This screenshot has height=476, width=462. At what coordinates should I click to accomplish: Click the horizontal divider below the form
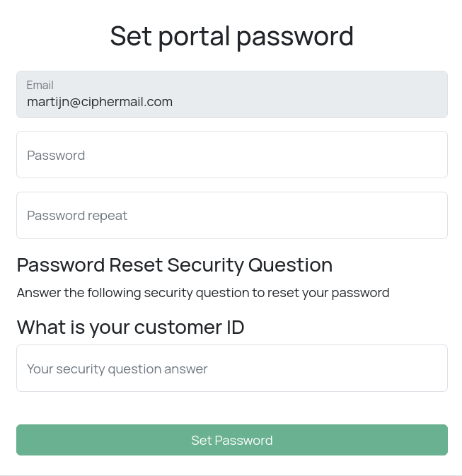[231, 475]
